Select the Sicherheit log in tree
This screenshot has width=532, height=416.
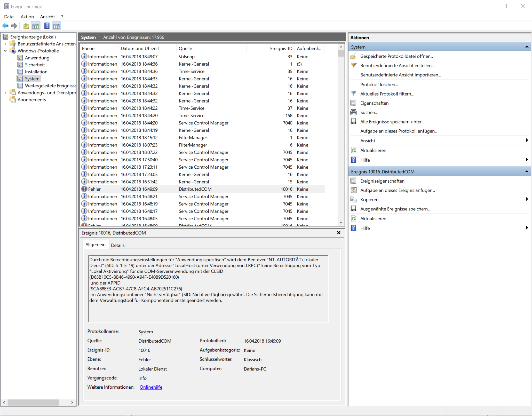(35, 65)
